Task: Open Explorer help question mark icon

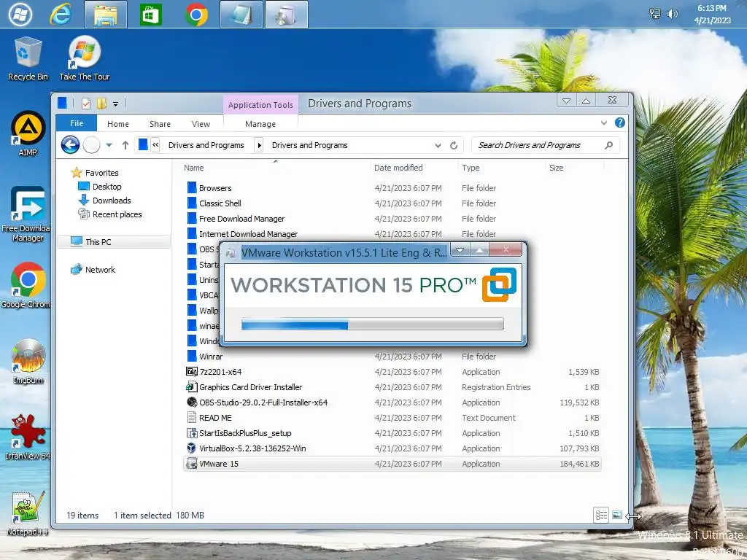Action: (x=620, y=122)
